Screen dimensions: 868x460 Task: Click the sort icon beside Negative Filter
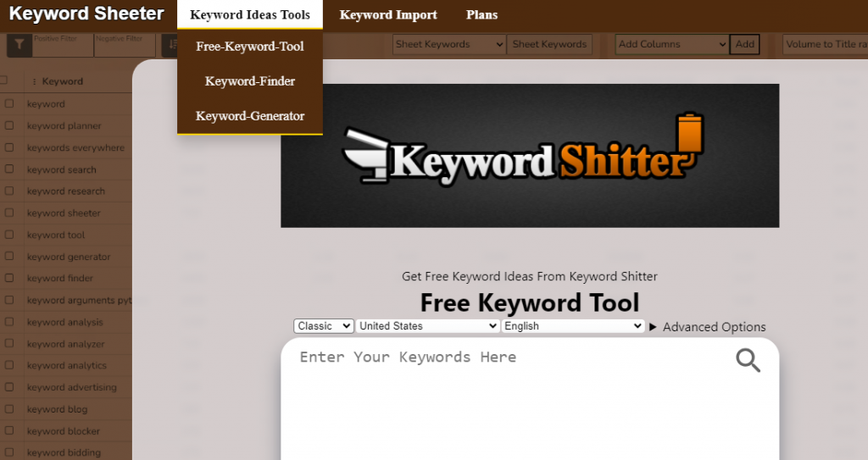pos(170,45)
